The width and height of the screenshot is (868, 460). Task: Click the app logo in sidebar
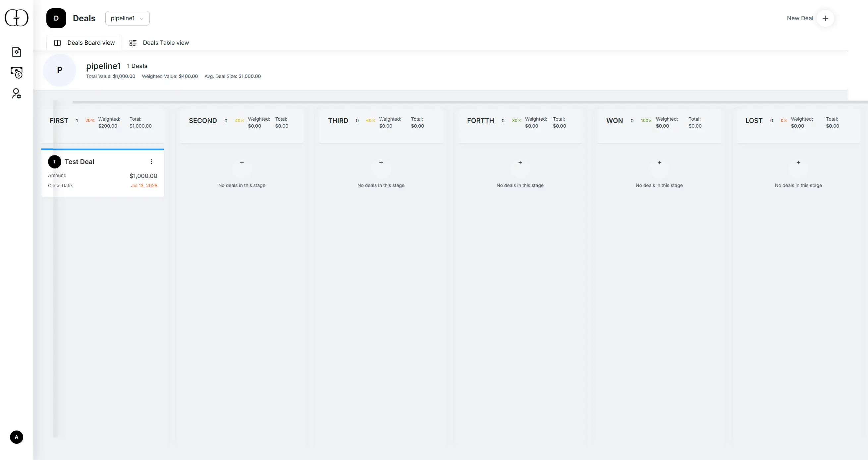[x=17, y=18]
